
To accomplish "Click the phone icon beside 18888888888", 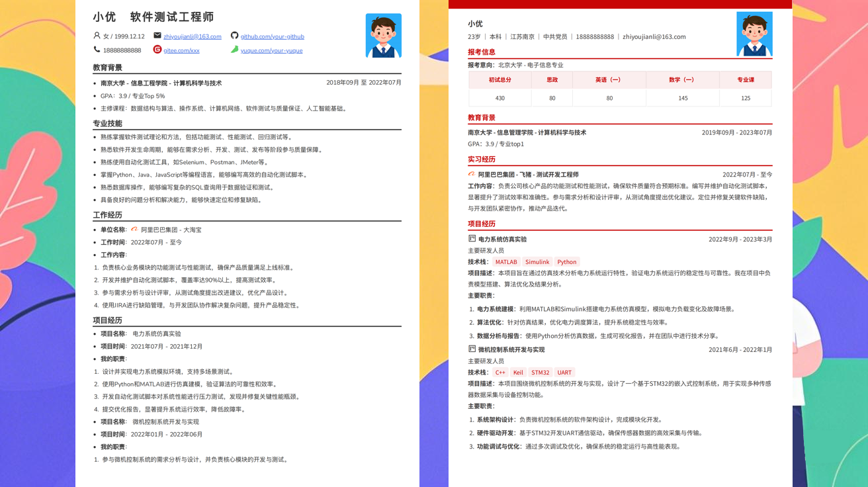I will coord(97,50).
